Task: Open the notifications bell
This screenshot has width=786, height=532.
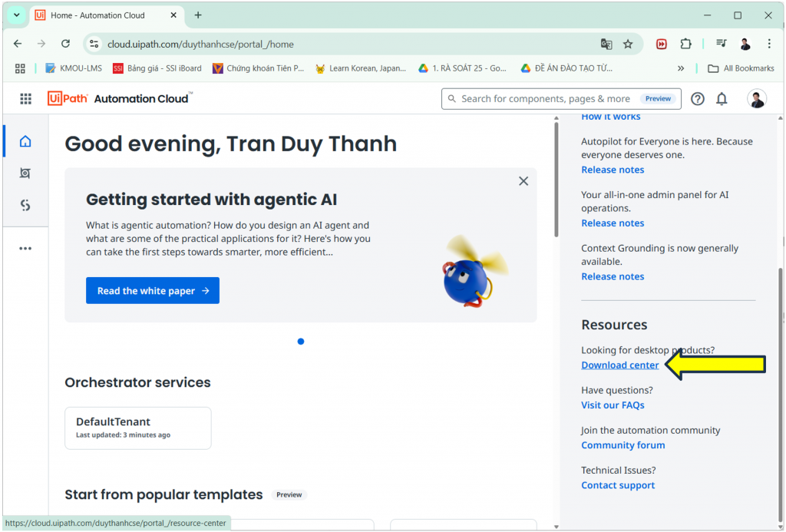Action: pyautogui.click(x=722, y=99)
